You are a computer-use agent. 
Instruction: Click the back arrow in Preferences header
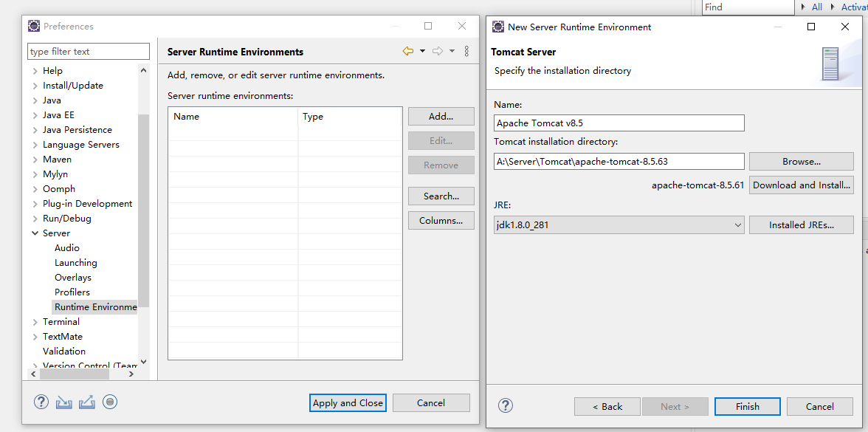coord(408,51)
